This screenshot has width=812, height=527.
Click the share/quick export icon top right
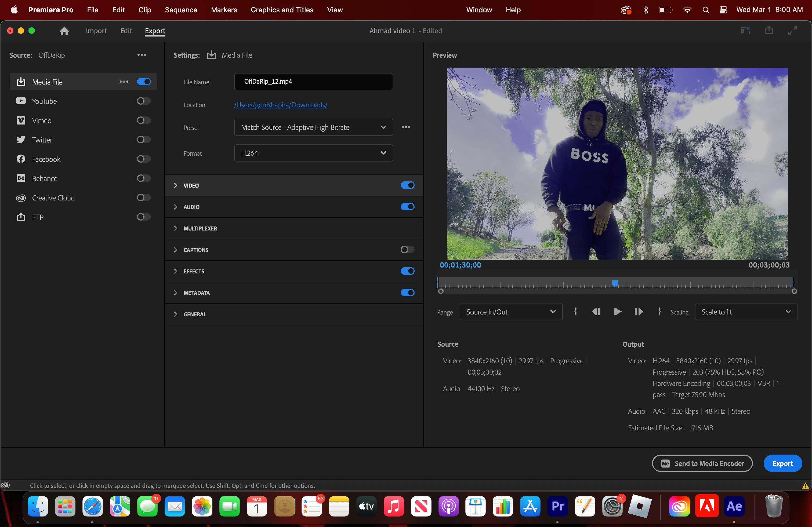[x=769, y=31]
